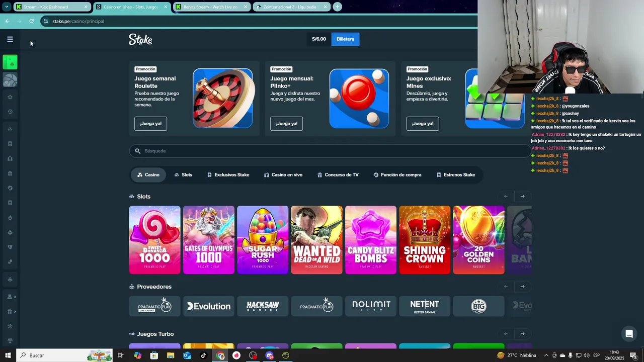
Task: Click the search magnifier icon
Action: [x=137, y=151]
